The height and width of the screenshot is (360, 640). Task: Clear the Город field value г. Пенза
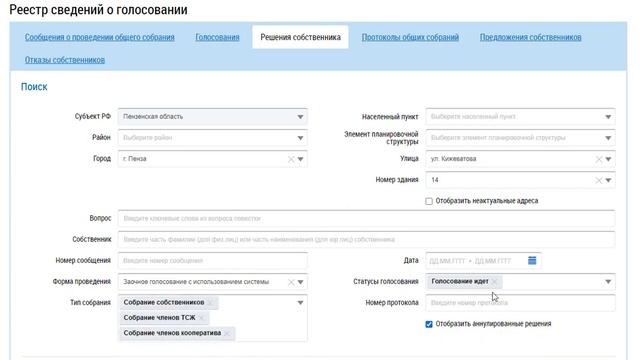pos(291,159)
